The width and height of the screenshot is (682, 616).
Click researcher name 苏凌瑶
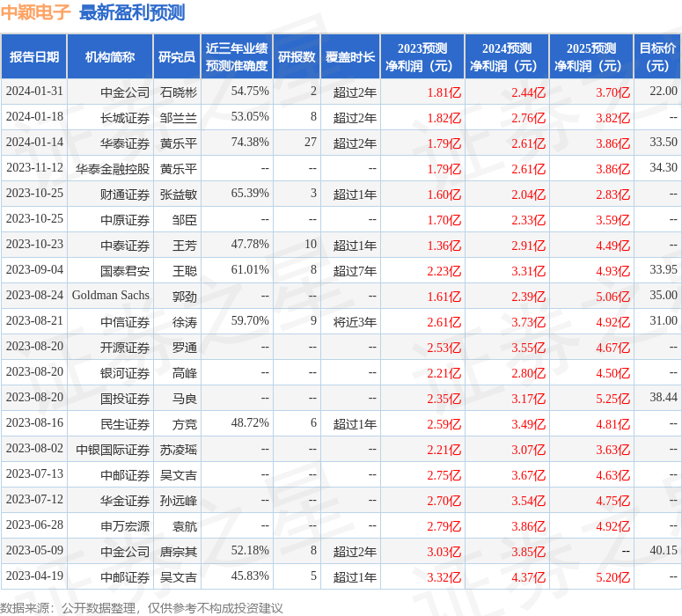179,450
